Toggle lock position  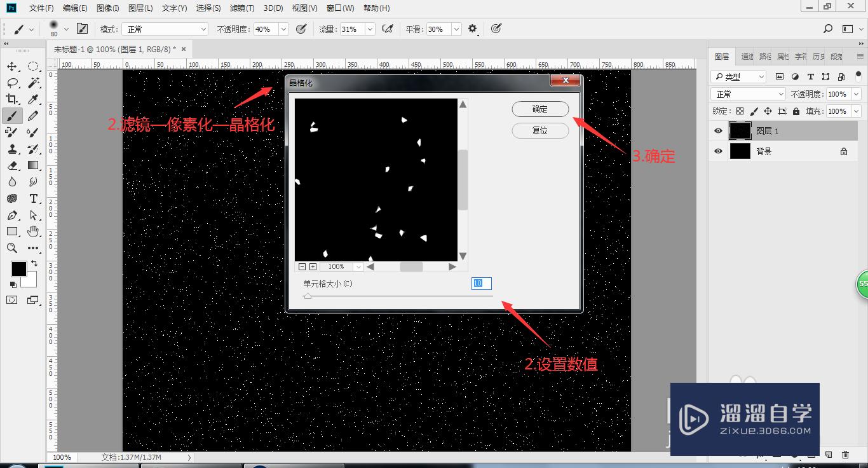click(x=768, y=111)
